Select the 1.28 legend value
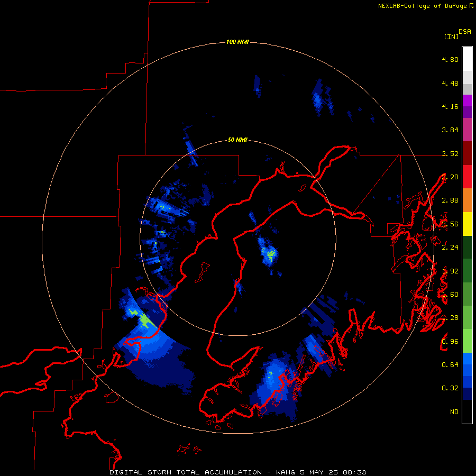This screenshot has width=476, height=476. [x=450, y=318]
